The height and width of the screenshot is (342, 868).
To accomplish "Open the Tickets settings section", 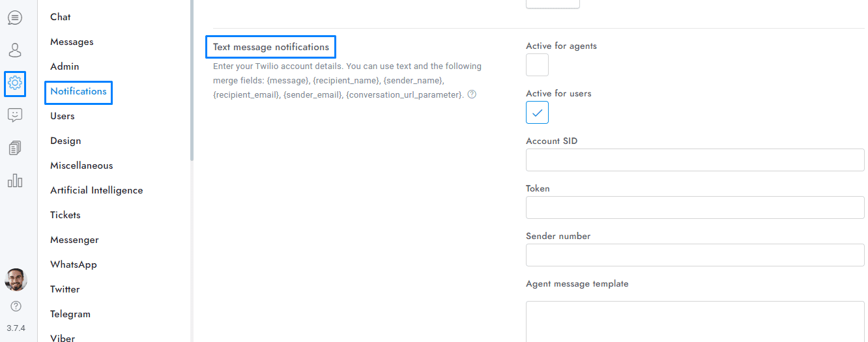I will pyautogui.click(x=65, y=215).
